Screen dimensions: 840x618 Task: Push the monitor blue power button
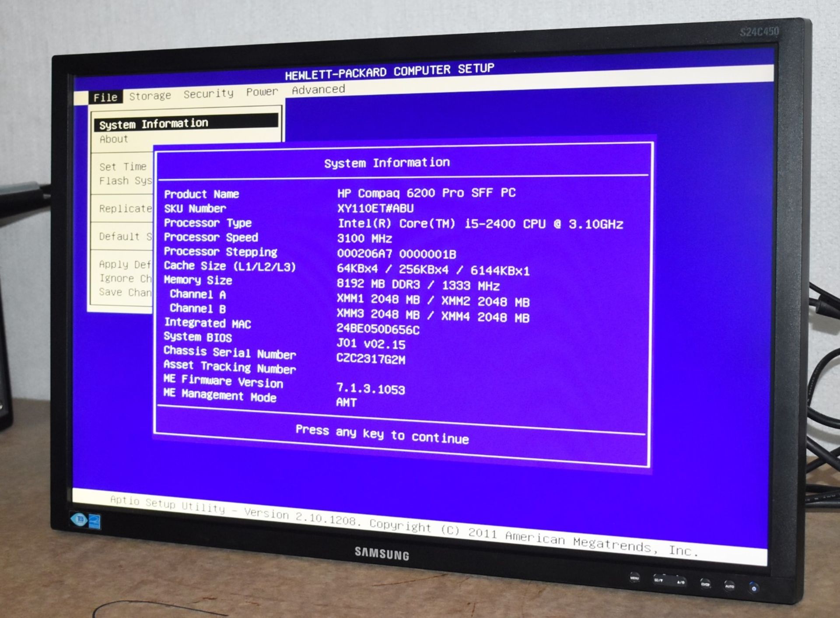[x=754, y=588]
